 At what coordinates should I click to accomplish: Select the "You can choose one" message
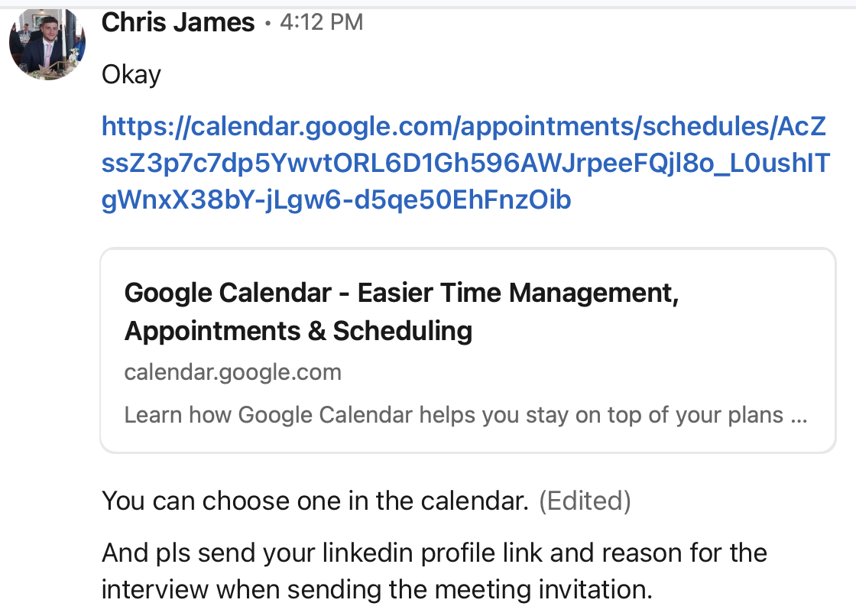click(315, 501)
